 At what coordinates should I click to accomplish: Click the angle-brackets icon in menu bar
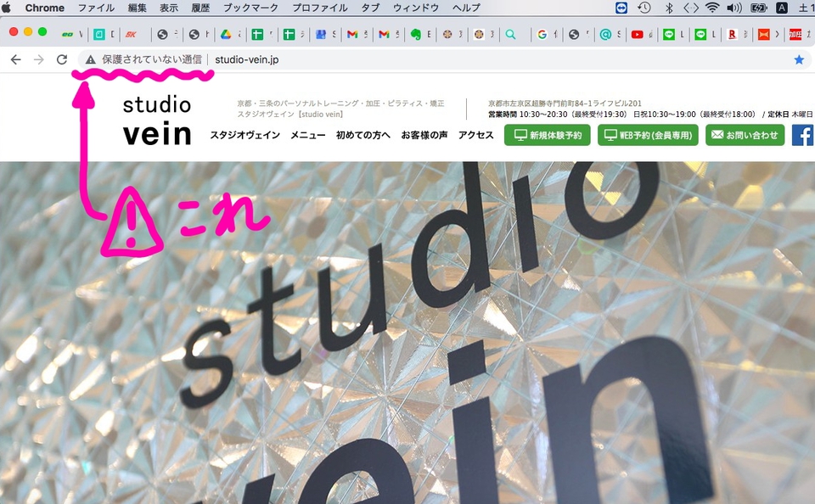tap(691, 8)
